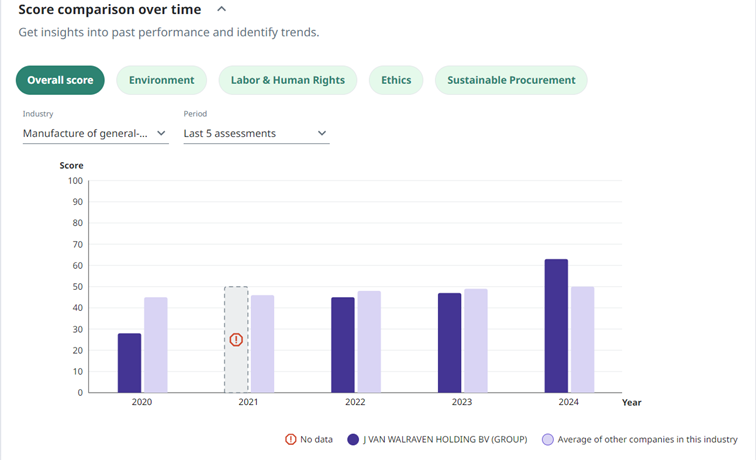Click the No data legend icon

tap(292, 439)
